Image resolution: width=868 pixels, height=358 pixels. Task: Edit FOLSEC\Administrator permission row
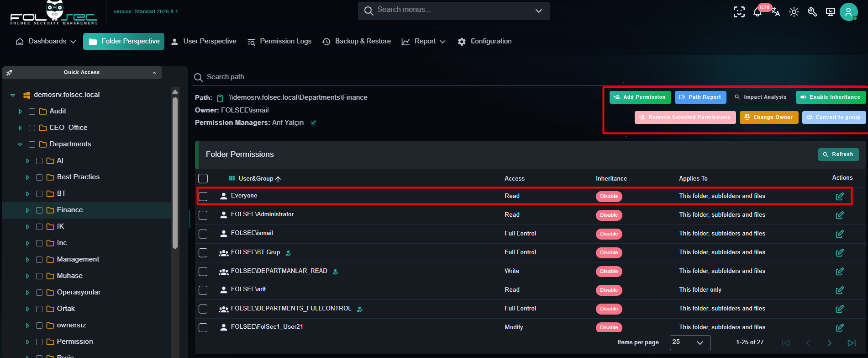pos(839,215)
